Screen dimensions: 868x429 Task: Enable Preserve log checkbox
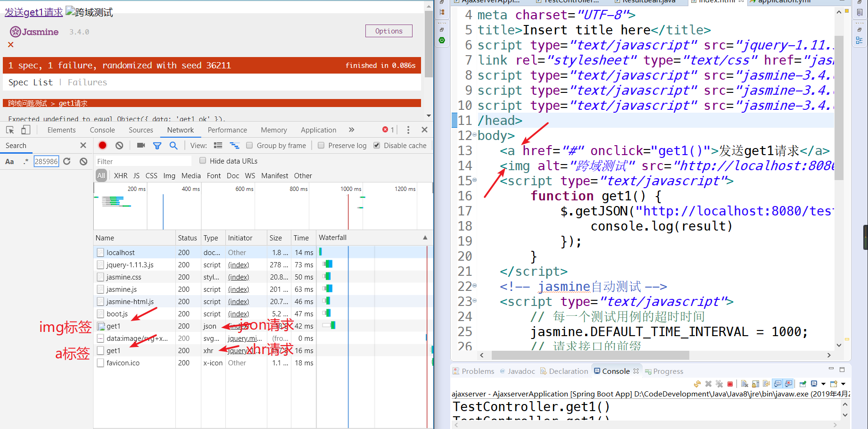(321, 146)
